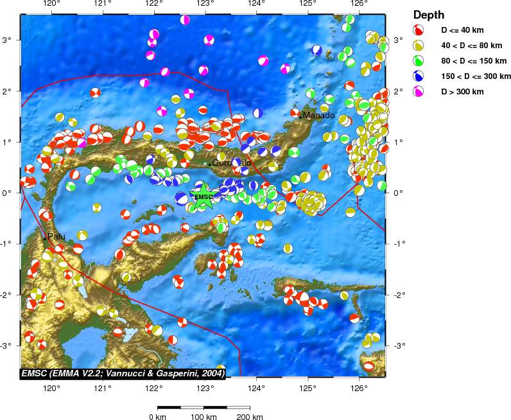
Task: Select the green 80–150 km legend symbol
Action: pyautogui.click(x=418, y=61)
